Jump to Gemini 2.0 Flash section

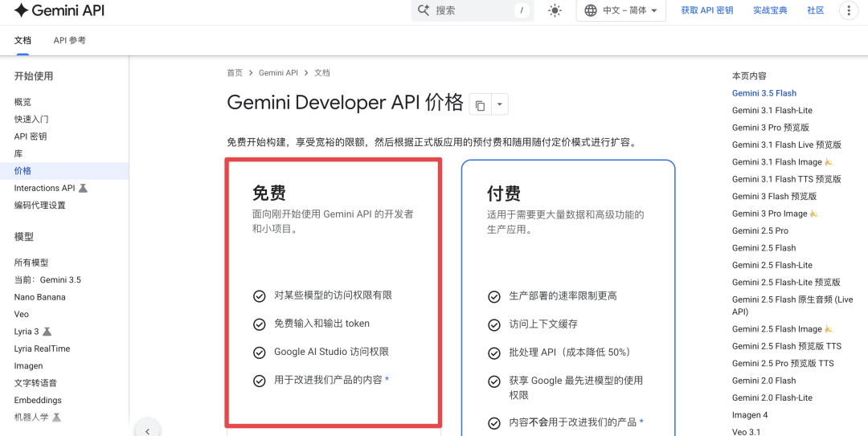(764, 381)
